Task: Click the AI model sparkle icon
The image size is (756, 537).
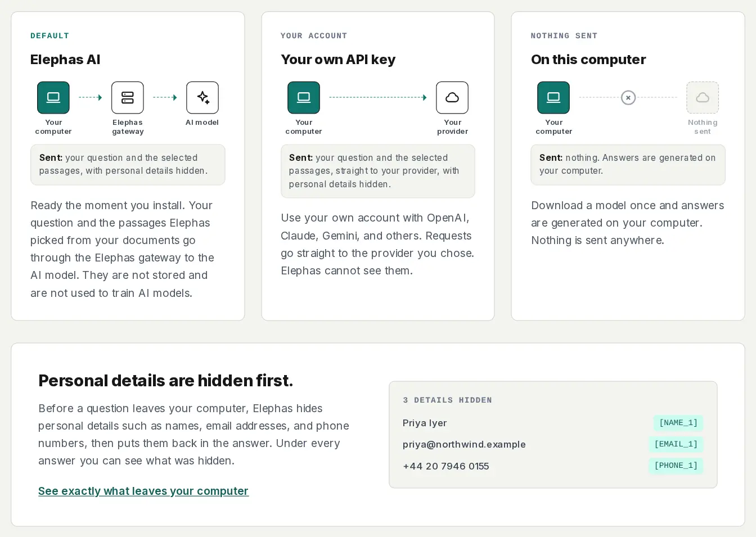Action: [202, 98]
